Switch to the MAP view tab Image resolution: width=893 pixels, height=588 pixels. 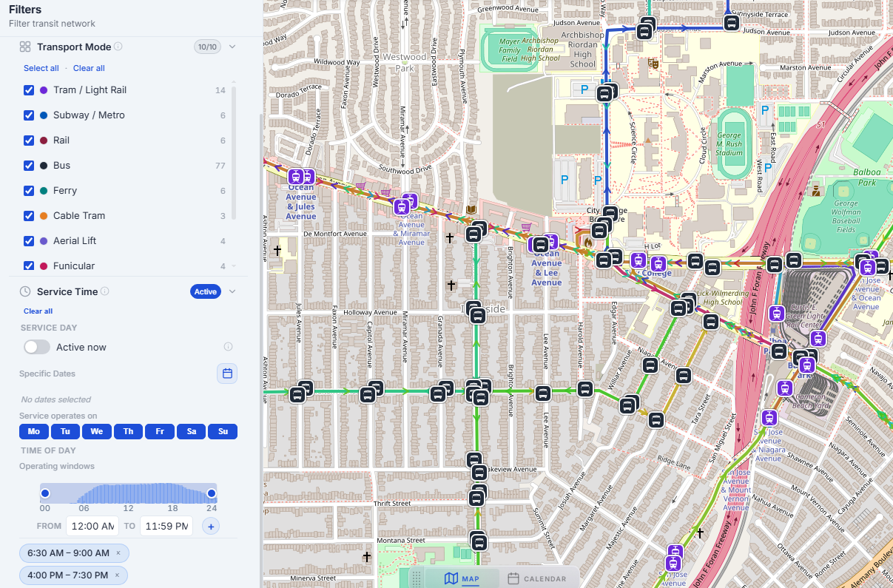click(462, 578)
